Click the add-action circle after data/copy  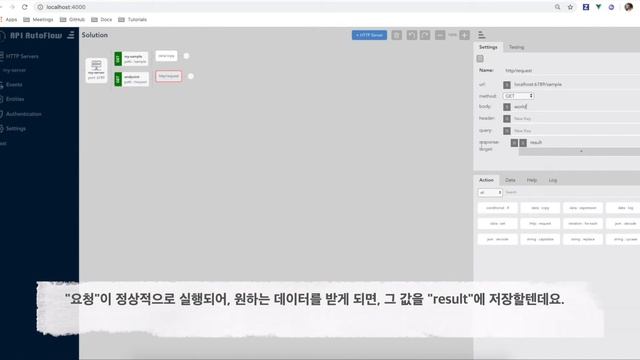pyautogui.click(x=186, y=56)
